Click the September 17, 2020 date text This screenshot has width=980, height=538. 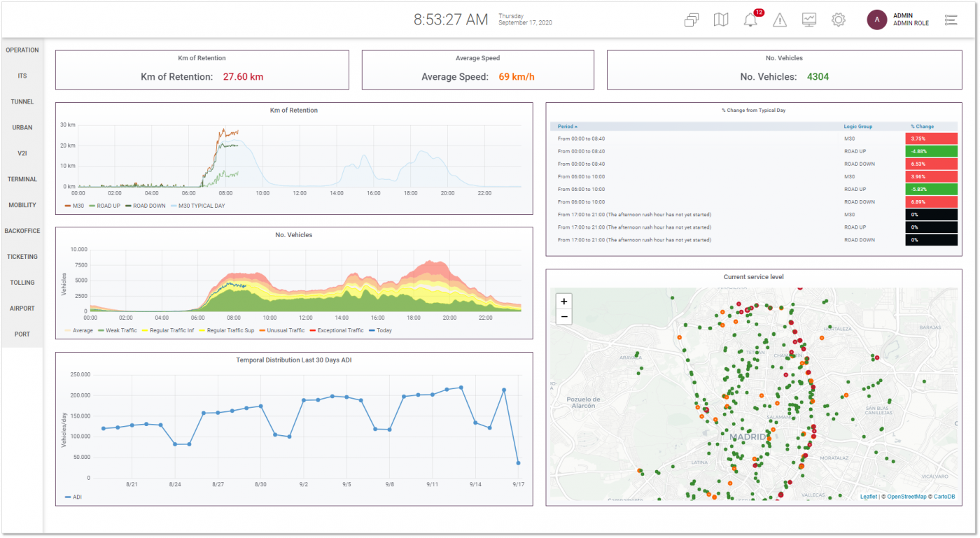click(525, 23)
